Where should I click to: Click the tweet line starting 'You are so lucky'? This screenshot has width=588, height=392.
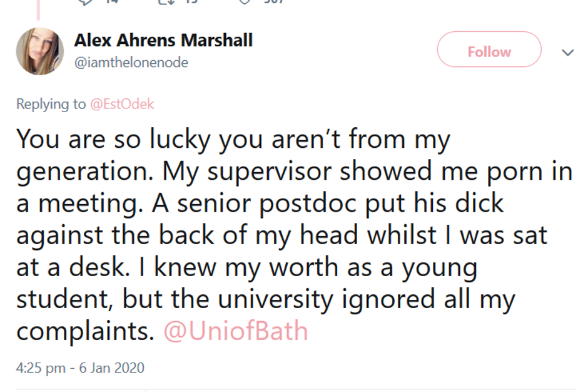click(231, 139)
